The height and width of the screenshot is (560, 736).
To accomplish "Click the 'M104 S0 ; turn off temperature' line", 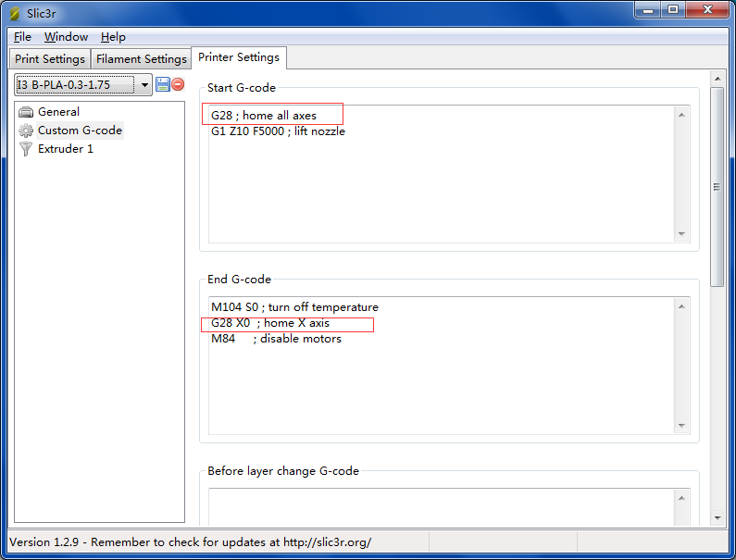I will click(x=294, y=307).
